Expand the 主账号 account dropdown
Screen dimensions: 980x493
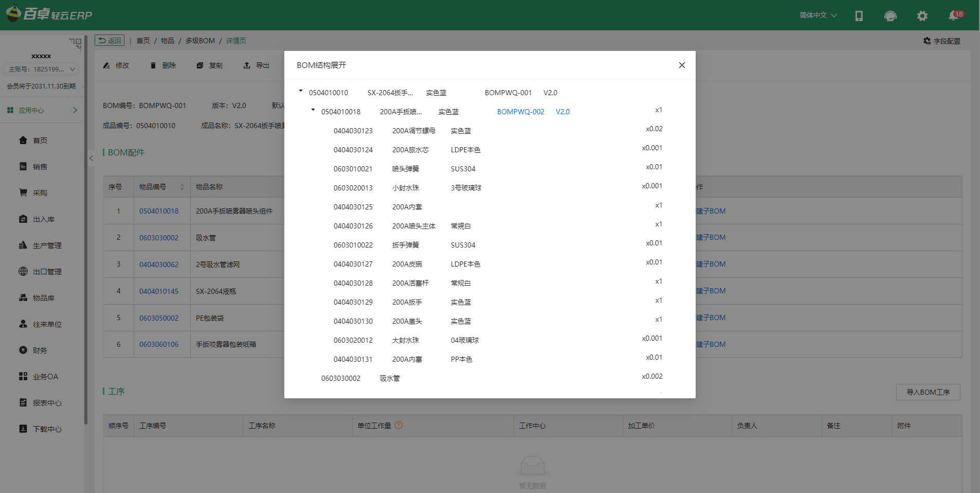coord(41,69)
